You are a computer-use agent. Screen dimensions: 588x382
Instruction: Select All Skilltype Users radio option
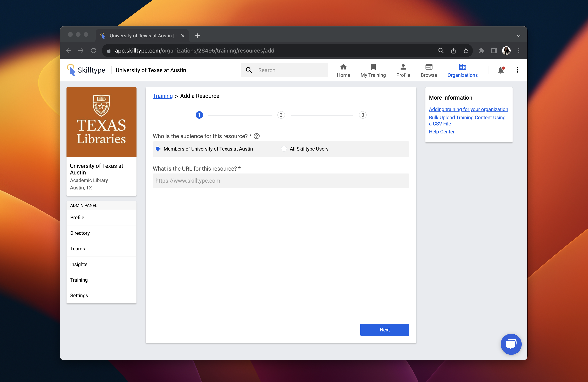[284, 149]
